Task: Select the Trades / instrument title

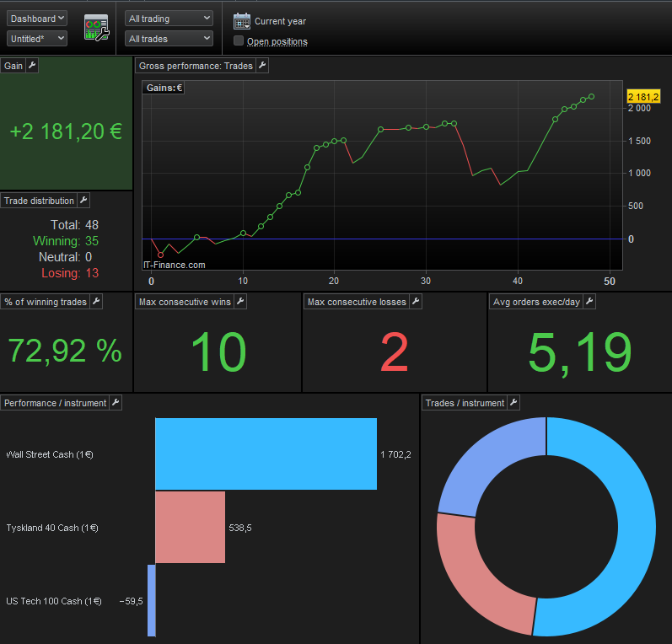Action: [x=465, y=402]
